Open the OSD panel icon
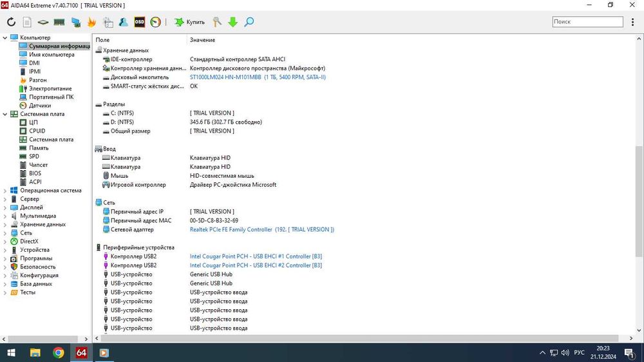Viewport: 644px width, 362px height. pos(140,22)
